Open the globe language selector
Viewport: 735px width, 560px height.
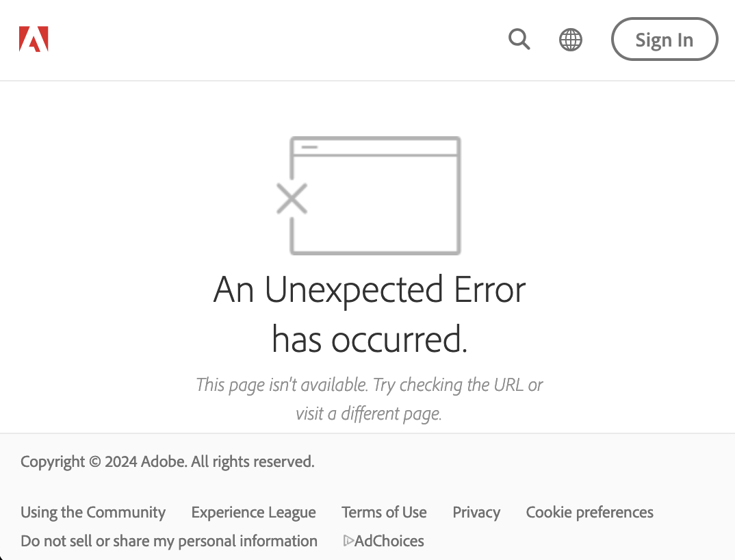(571, 40)
